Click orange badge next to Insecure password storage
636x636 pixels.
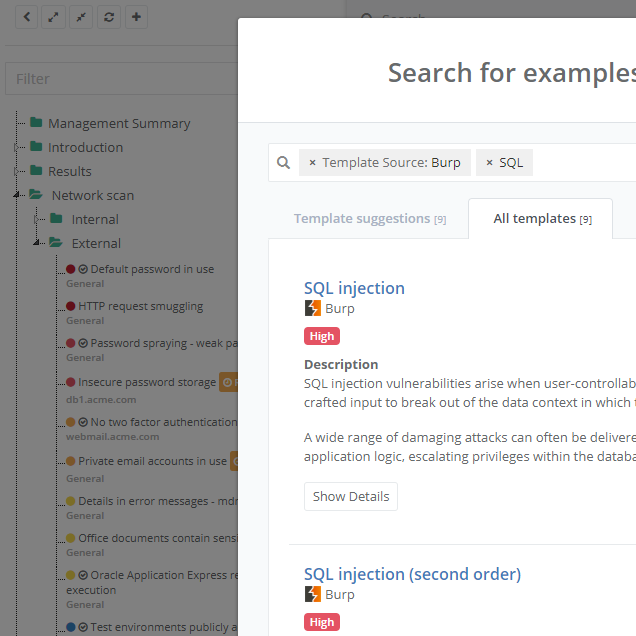[x=228, y=382]
